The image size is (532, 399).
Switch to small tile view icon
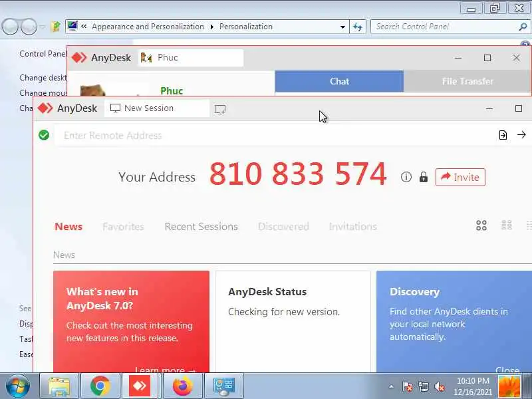point(507,225)
